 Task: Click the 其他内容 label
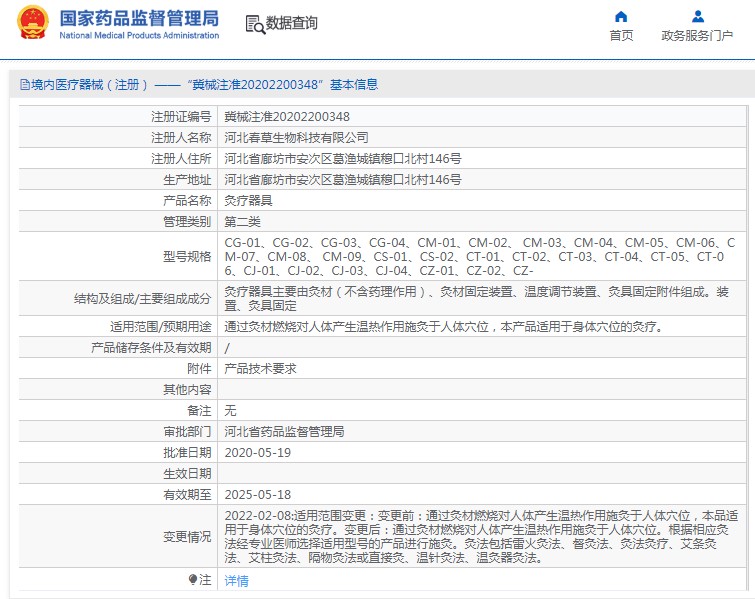(187, 390)
